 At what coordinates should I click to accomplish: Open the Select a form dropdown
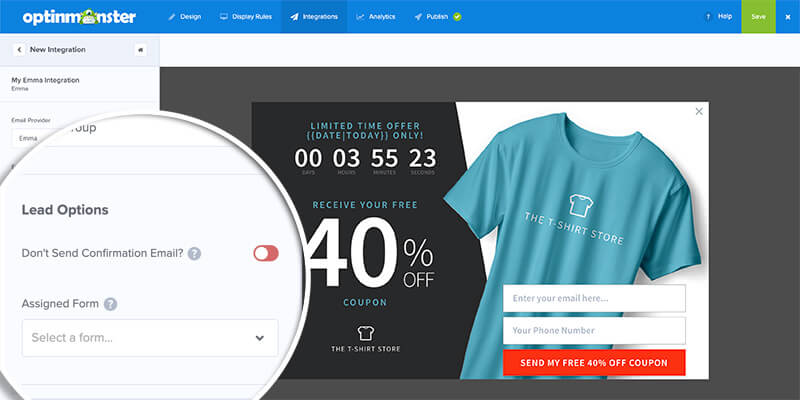(x=150, y=338)
